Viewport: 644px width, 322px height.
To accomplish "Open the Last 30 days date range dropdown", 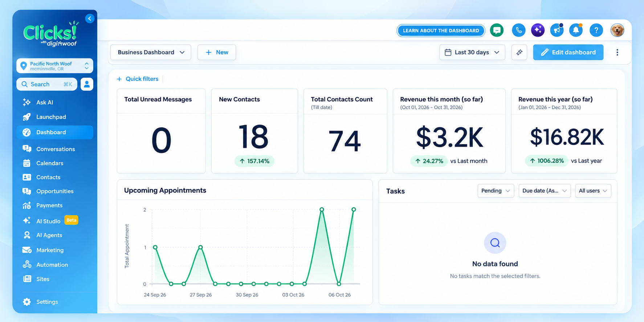I will point(472,52).
